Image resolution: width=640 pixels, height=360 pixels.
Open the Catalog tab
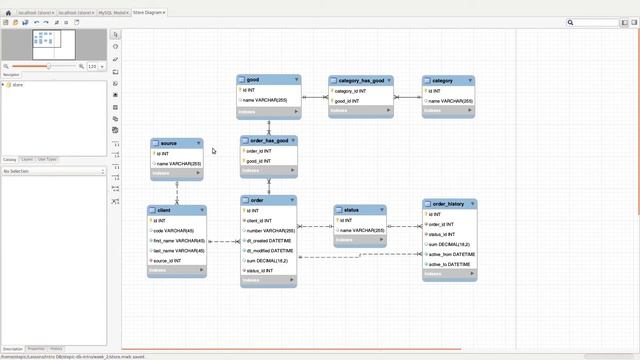click(9, 160)
